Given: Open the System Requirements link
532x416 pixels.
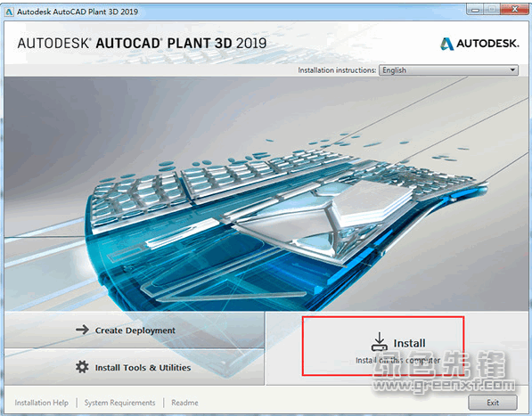Looking at the screenshot, I should coord(119,403).
